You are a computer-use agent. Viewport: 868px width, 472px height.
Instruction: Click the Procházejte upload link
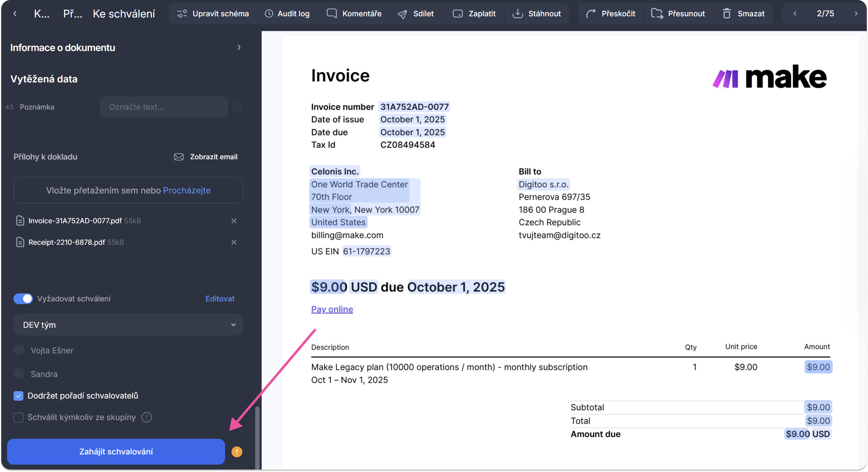pyautogui.click(x=187, y=190)
